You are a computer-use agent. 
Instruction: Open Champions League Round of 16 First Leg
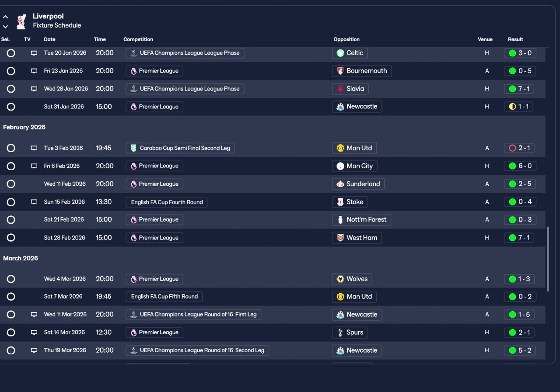193,315
